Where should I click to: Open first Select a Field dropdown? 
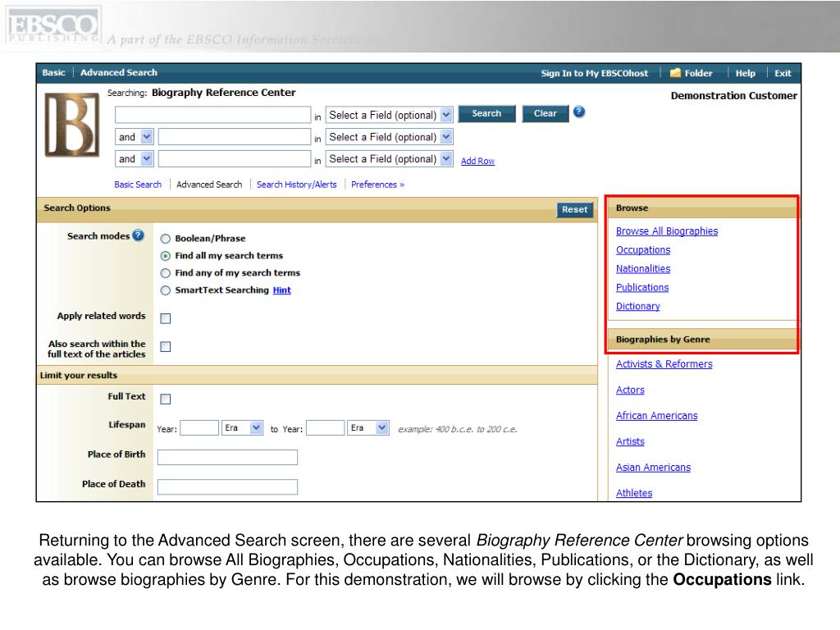coord(390,115)
